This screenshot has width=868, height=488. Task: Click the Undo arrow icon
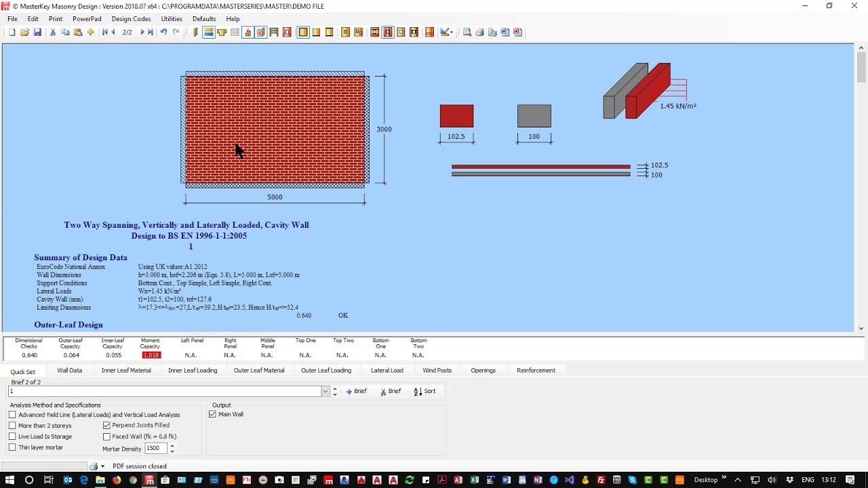coord(163,32)
